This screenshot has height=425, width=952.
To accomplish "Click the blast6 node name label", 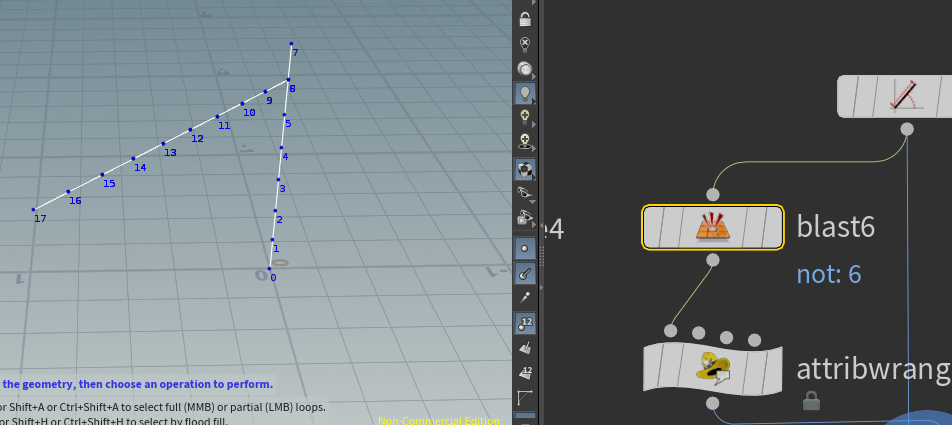I will [x=835, y=227].
